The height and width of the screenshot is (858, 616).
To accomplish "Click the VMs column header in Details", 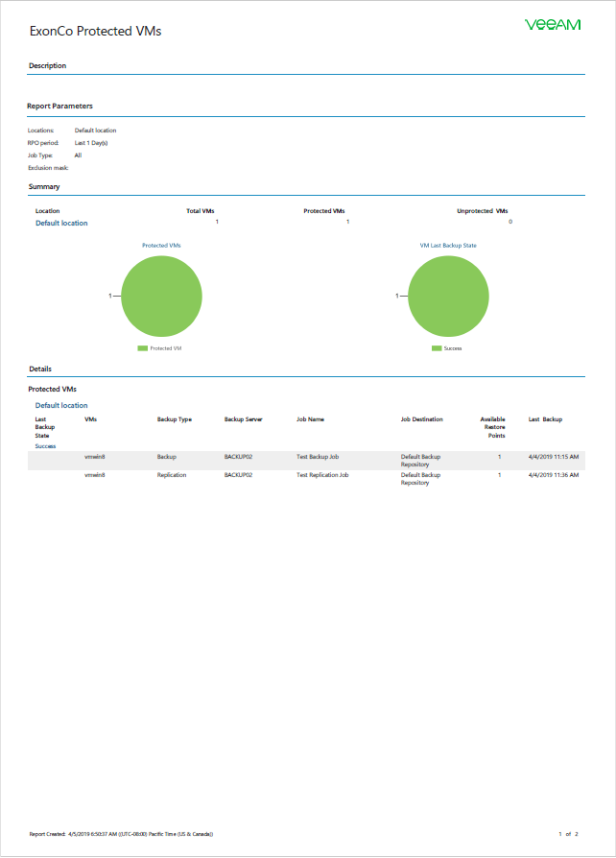I will (90, 419).
